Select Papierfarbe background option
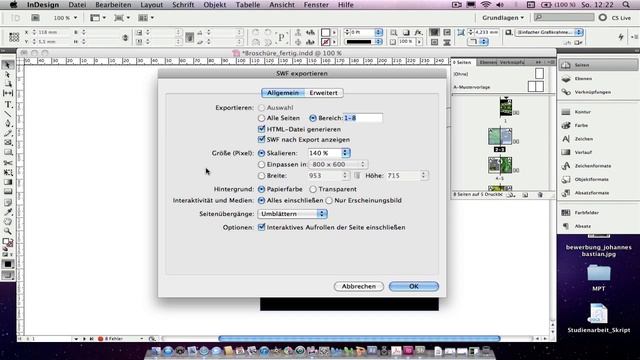The height and width of the screenshot is (360, 640). click(262, 189)
